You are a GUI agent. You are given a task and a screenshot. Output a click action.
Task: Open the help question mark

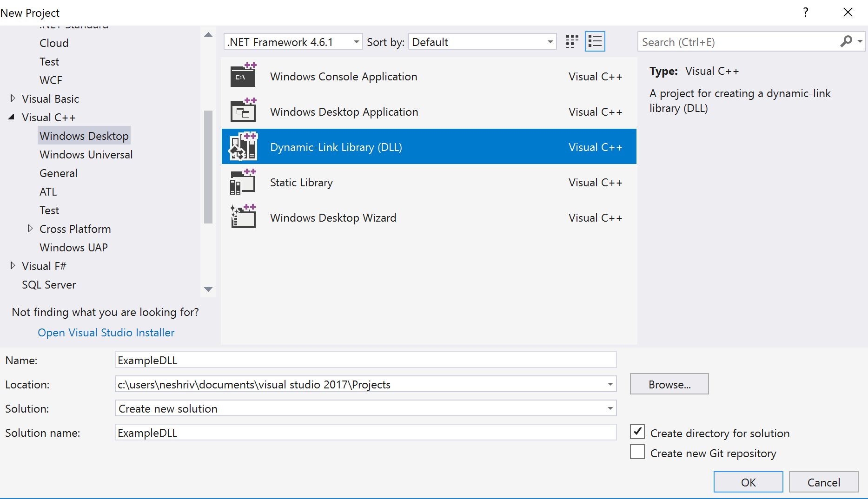(x=806, y=13)
